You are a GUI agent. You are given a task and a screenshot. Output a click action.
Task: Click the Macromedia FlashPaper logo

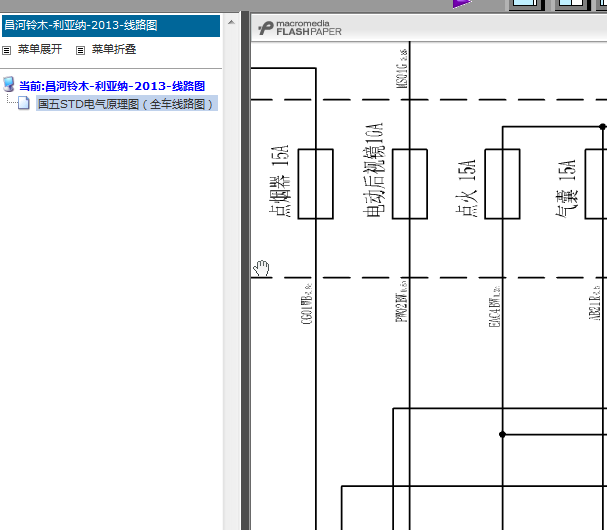coord(300,28)
